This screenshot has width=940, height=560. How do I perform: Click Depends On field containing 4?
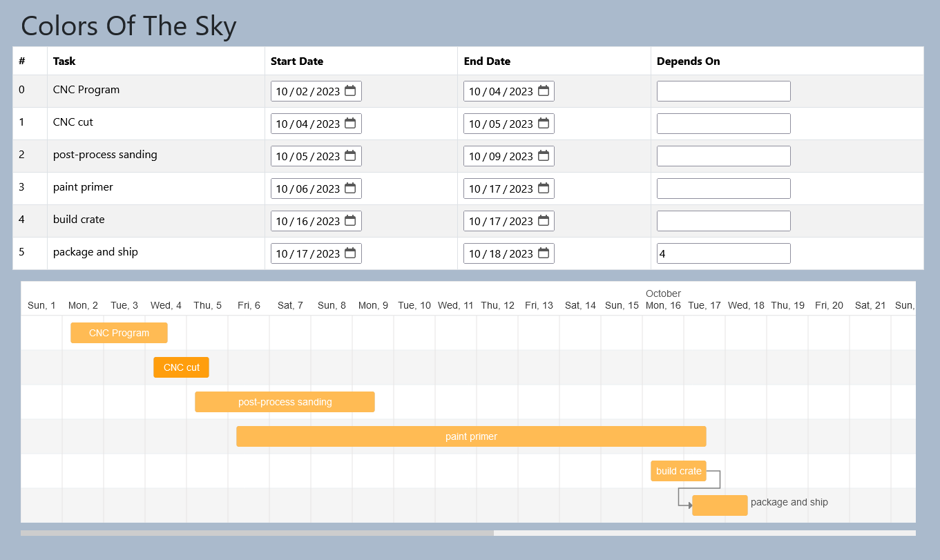coord(723,253)
